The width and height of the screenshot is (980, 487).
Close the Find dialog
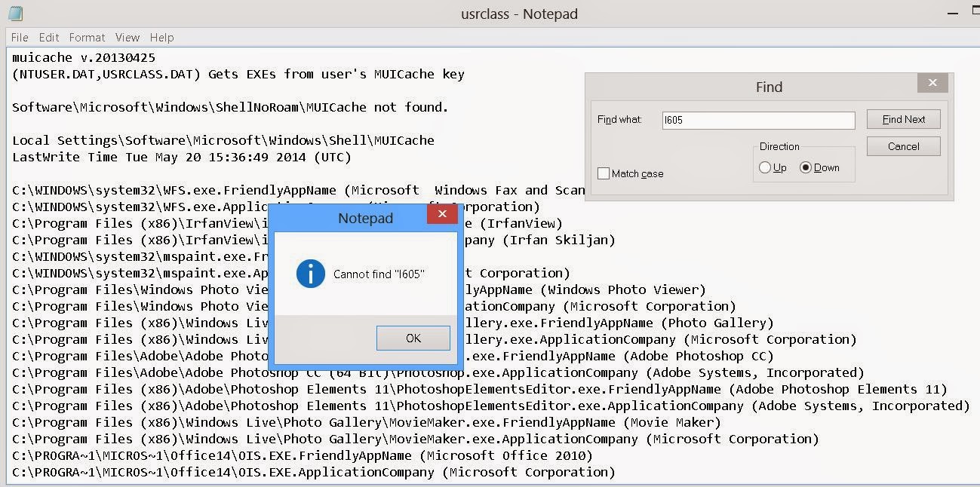click(932, 83)
